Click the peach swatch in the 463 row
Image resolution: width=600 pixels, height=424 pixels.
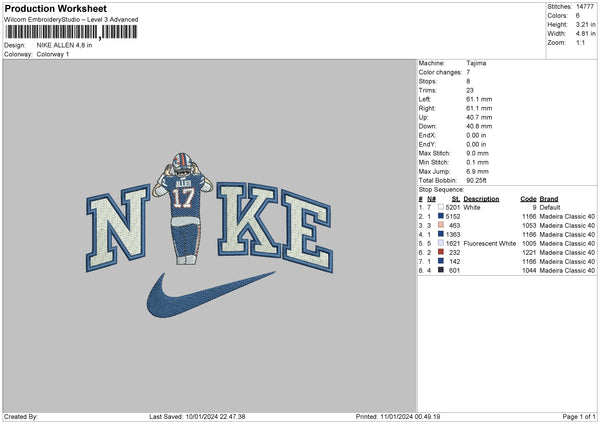[x=441, y=225]
